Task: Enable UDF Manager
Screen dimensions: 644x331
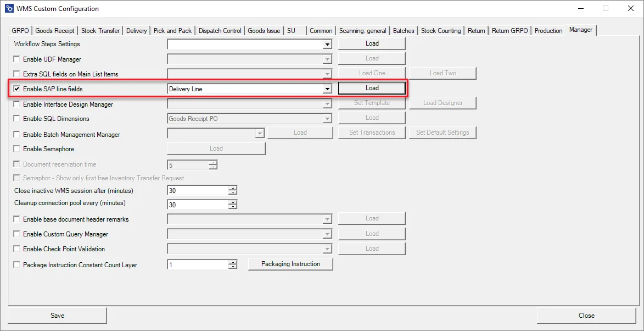Action: 16,59
